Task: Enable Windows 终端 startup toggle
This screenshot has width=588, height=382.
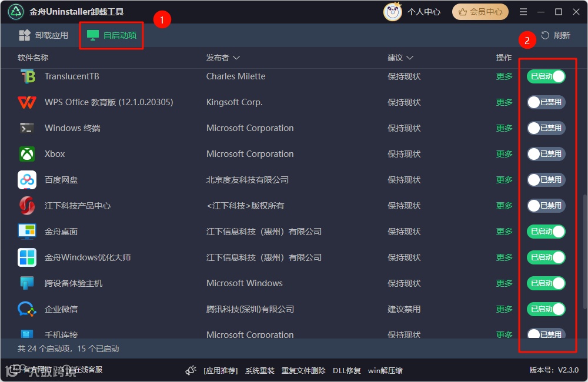Action: [546, 128]
